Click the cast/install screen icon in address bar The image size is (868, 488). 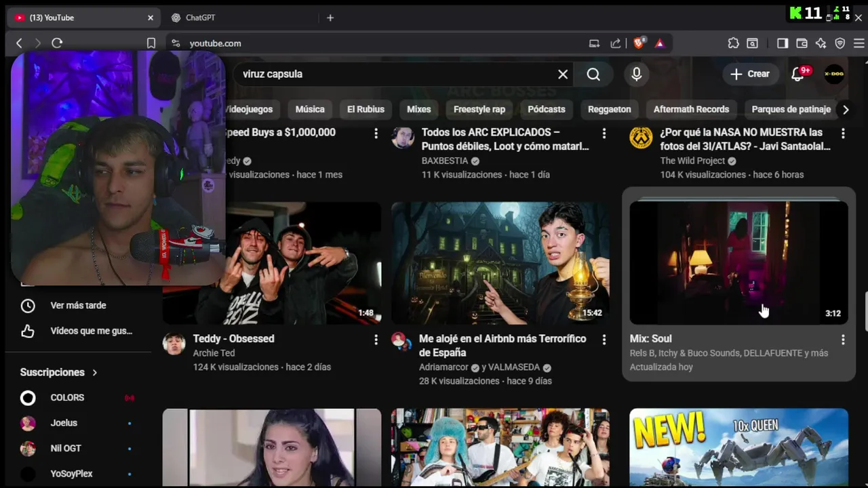[x=594, y=43]
